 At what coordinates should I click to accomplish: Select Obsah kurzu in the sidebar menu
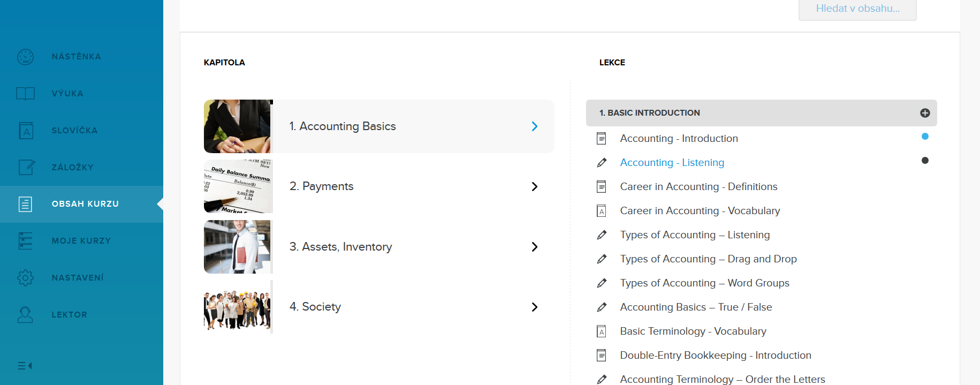(x=85, y=204)
